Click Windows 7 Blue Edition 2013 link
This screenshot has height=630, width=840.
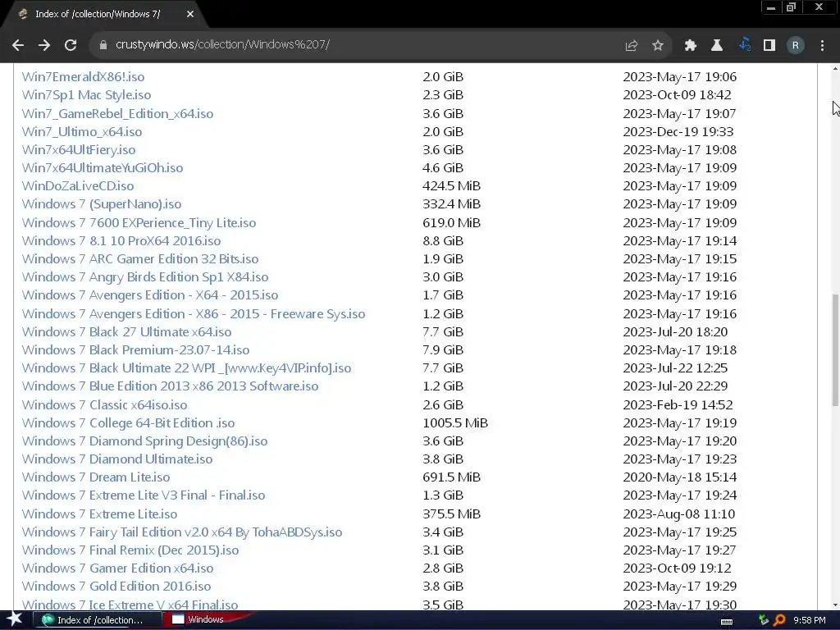tap(171, 386)
